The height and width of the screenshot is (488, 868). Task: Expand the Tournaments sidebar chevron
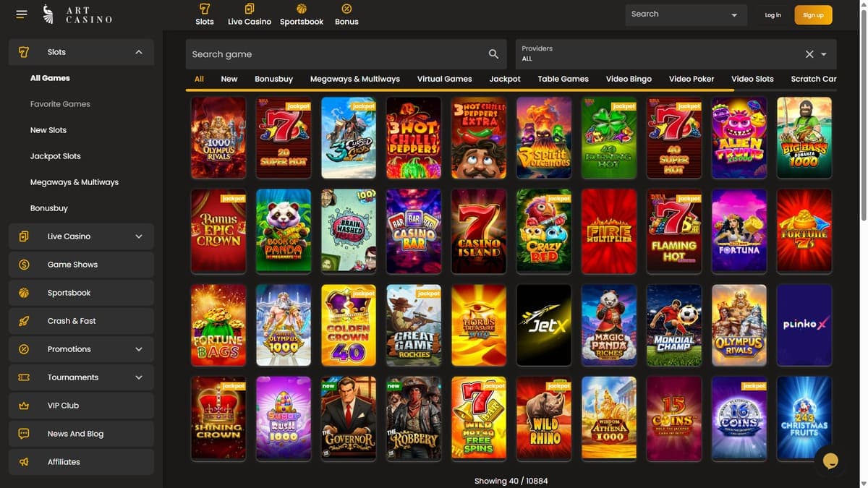[139, 377]
